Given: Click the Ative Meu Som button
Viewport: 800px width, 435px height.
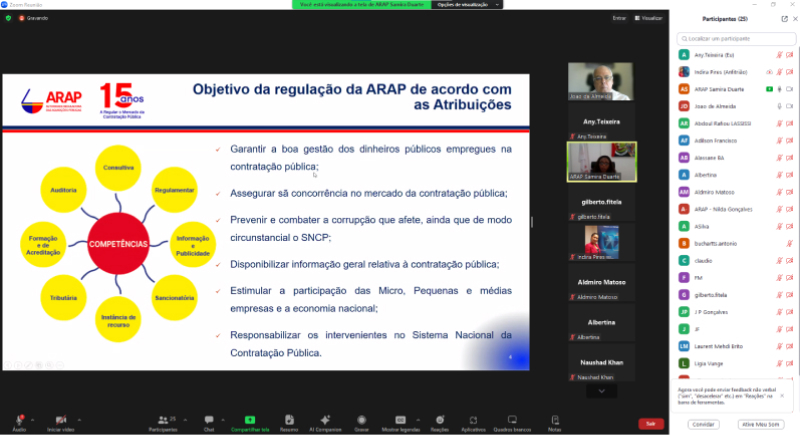Looking at the screenshot, I should click(760, 424).
